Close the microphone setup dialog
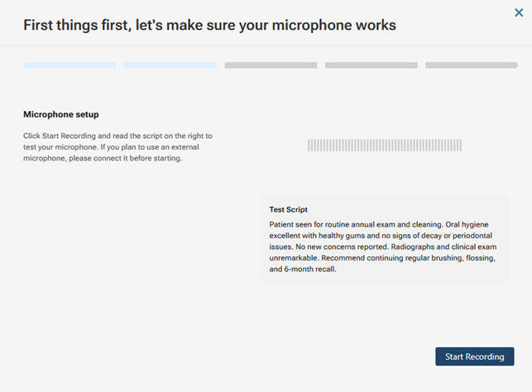 click(518, 12)
